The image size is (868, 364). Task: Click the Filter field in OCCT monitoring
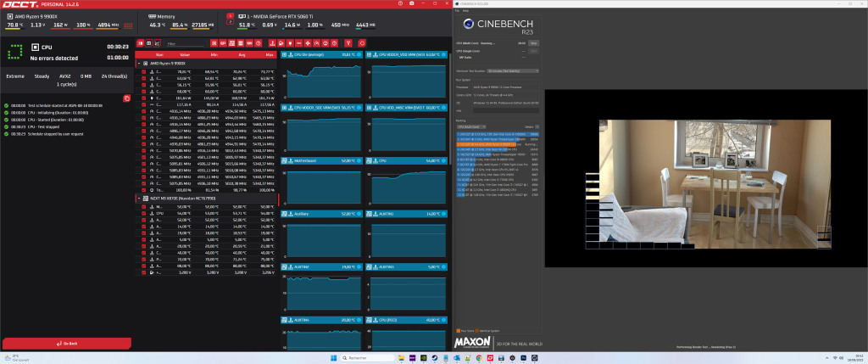click(x=186, y=44)
